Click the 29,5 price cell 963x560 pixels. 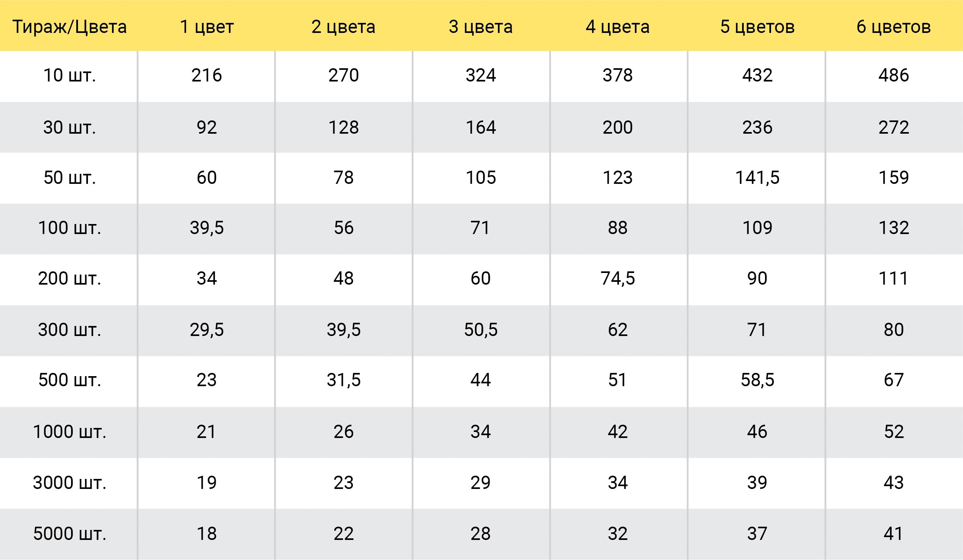[x=206, y=330]
